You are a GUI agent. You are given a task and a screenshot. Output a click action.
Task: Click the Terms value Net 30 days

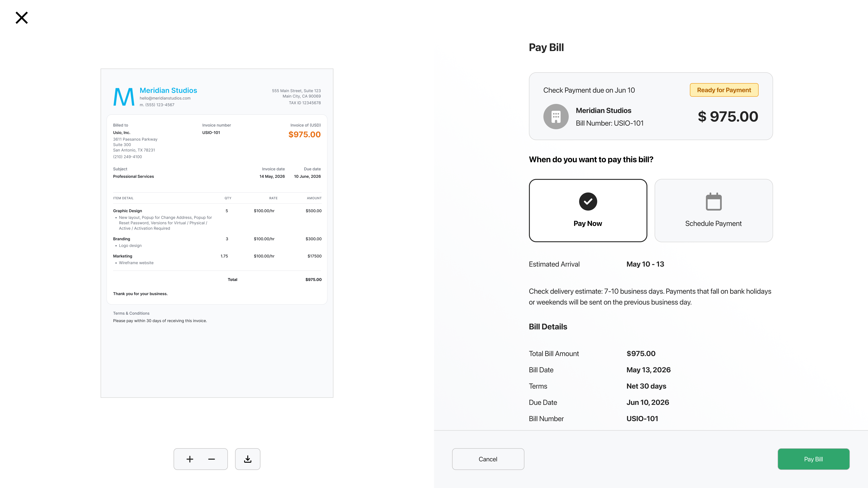646,386
